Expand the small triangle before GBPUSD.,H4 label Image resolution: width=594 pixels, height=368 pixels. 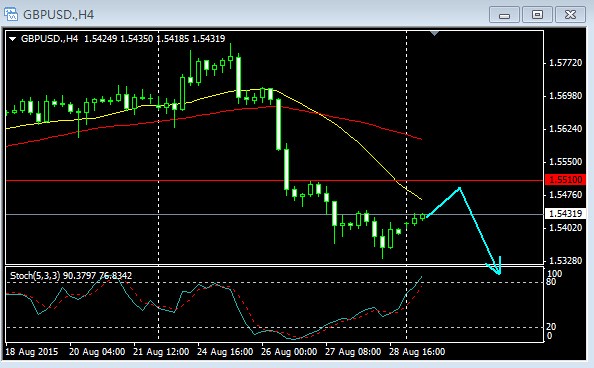13,39
